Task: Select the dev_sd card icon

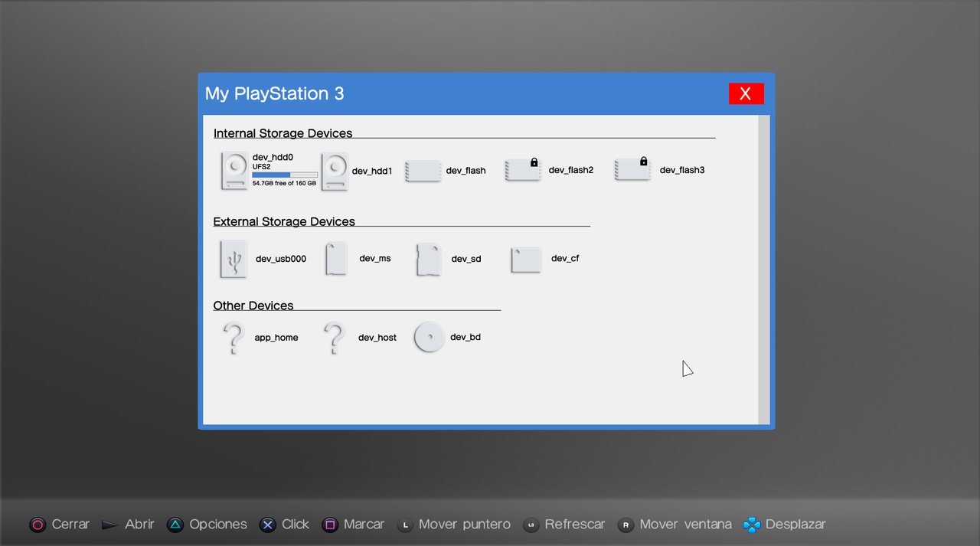Action: [x=428, y=260]
